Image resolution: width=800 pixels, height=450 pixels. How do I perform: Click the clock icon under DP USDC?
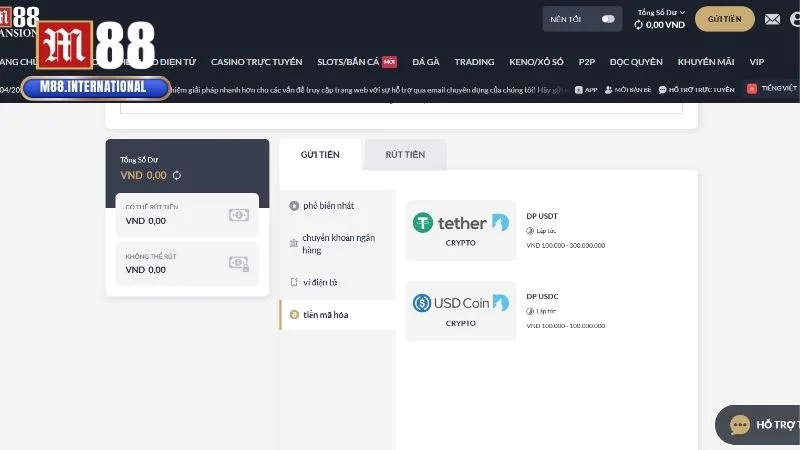[x=530, y=311]
